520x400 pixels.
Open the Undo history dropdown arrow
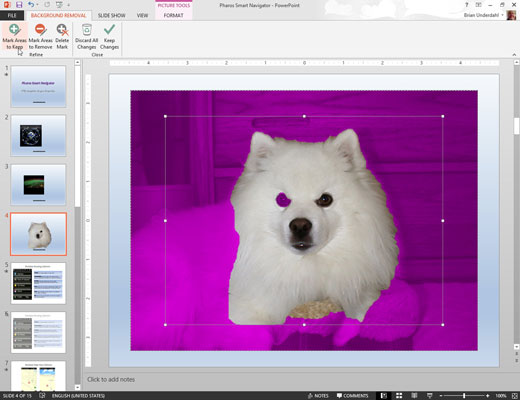(x=37, y=5)
